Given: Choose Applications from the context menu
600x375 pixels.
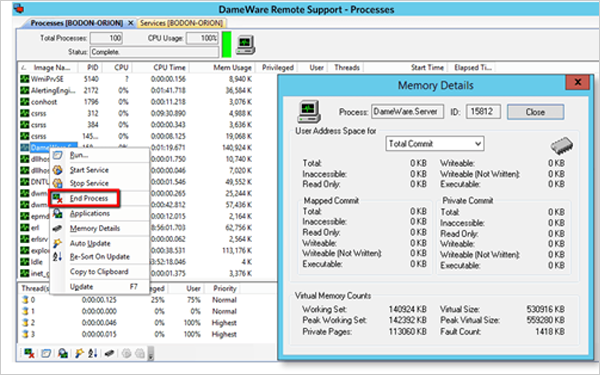Looking at the screenshot, I should pyautogui.click(x=99, y=213).
